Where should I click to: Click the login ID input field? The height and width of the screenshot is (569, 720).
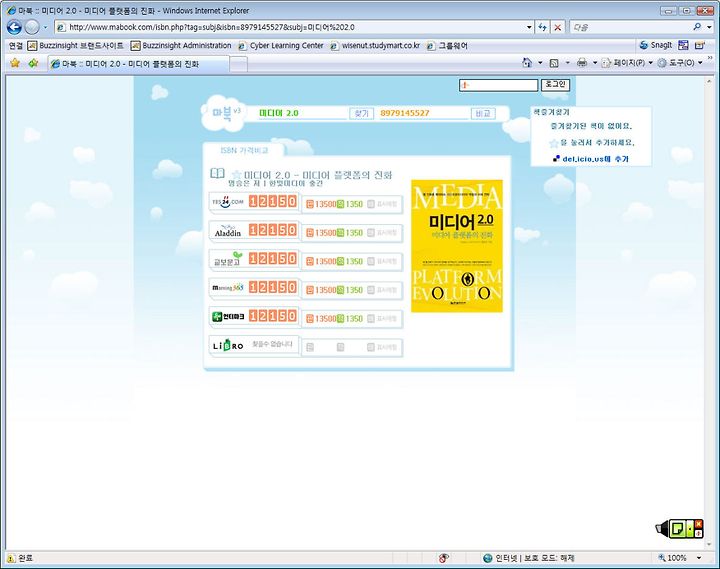click(x=498, y=85)
